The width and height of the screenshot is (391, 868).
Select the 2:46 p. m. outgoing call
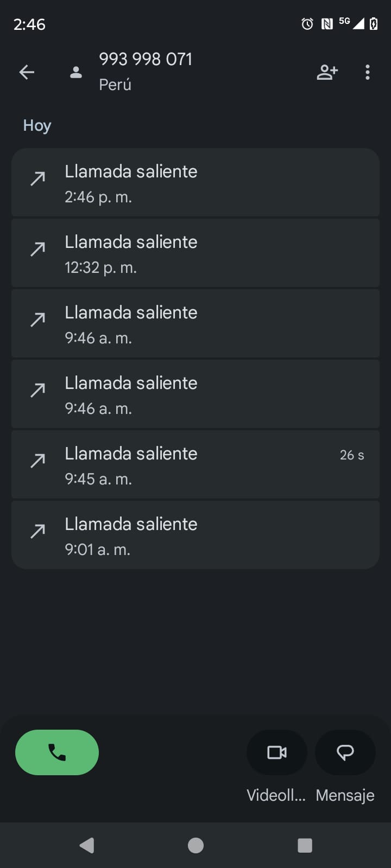(195, 183)
